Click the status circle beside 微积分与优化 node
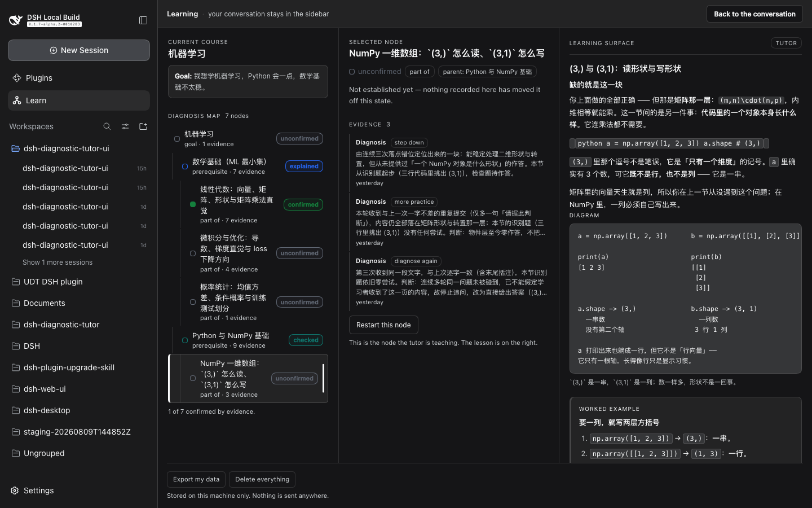The height and width of the screenshot is (508, 812). pos(193,253)
